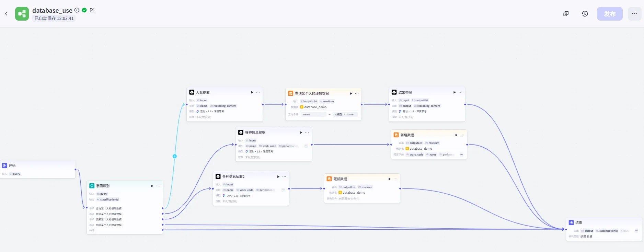Expand hidden outputs in 结束 node
Image resolution: width=644 pixels, height=252 pixels.
point(636,231)
